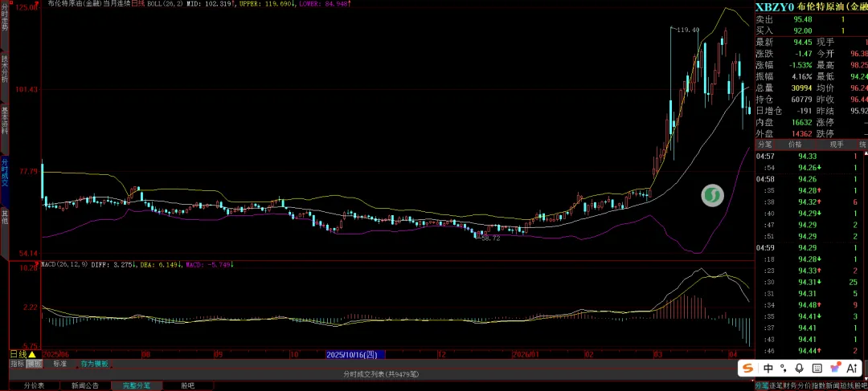Click the 持仓 value 60779
Image resolution: width=868 pixels, height=391 pixels.
click(802, 100)
